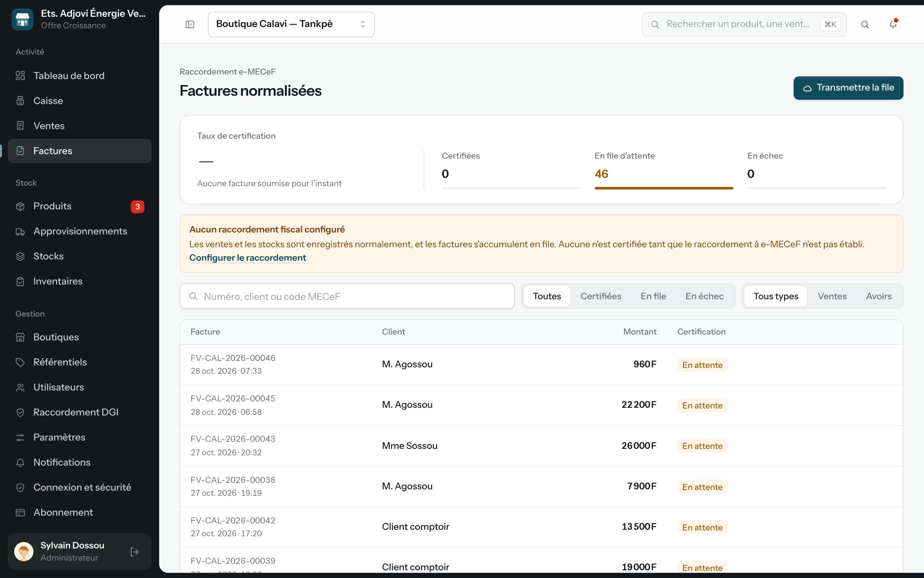Open the Ets. Adjovi Énergie organization switcher
This screenshot has height=578, width=924.
[x=79, y=19]
